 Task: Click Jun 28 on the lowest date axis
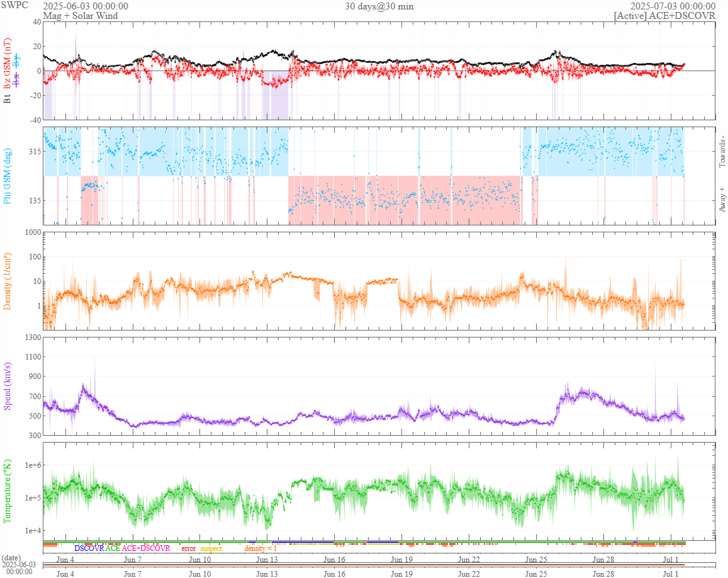tap(603, 574)
